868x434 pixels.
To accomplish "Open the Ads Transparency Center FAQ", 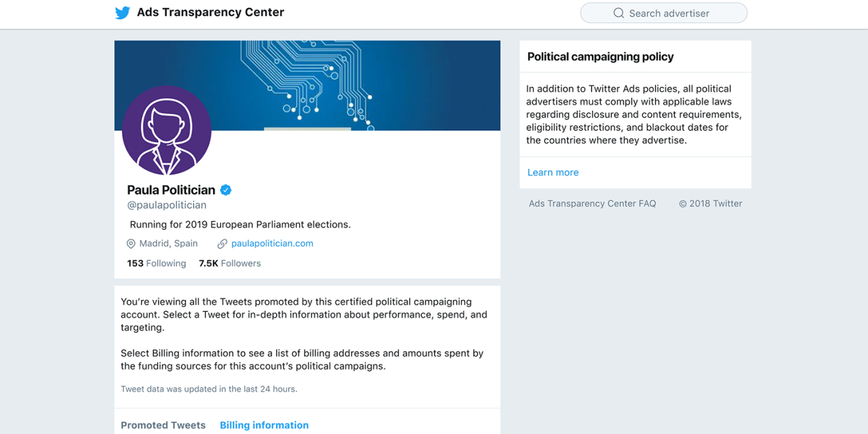I will [x=592, y=203].
